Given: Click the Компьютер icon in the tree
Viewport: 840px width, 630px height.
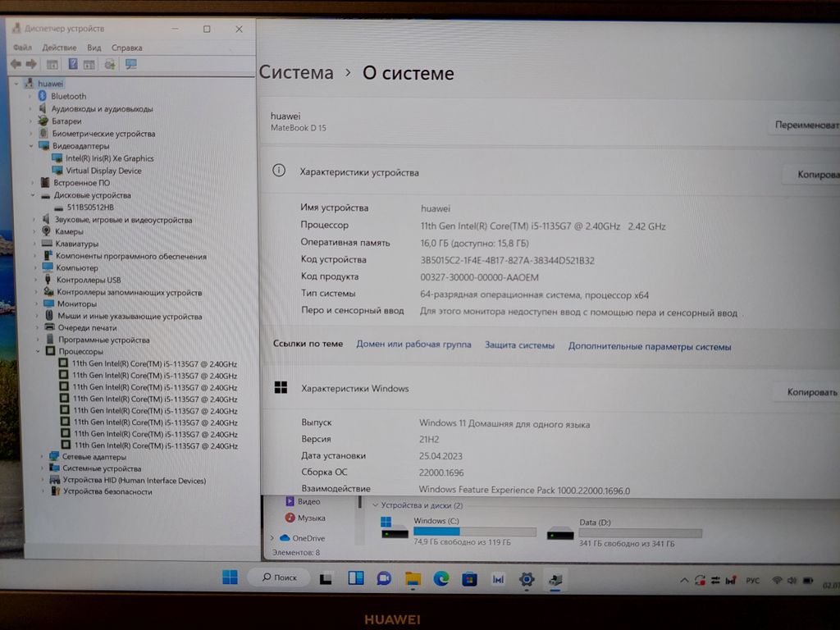Looking at the screenshot, I should coord(48,267).
